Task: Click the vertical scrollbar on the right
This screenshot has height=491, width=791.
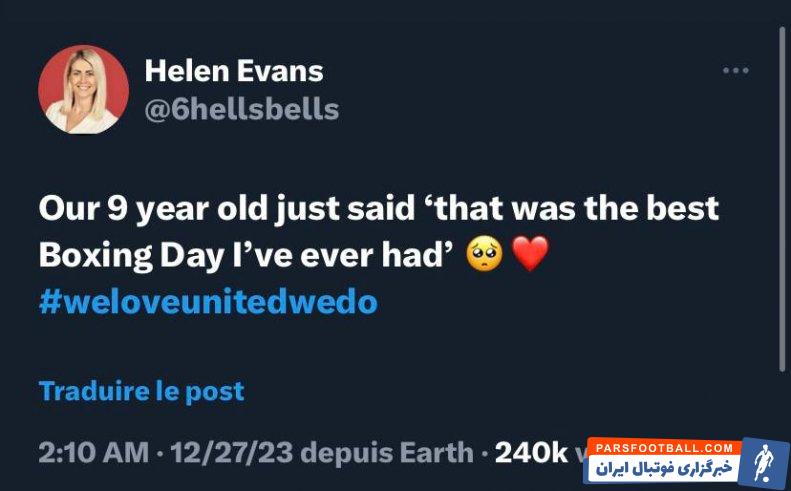Action: tap(782, 200)
